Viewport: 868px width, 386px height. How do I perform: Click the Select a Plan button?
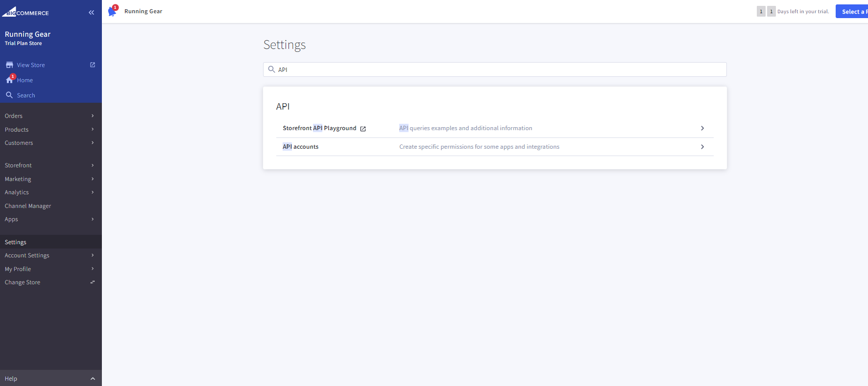[853, 12]
